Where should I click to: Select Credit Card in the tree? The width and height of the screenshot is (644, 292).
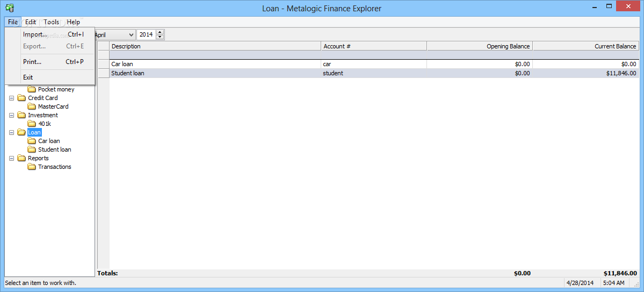43,98
